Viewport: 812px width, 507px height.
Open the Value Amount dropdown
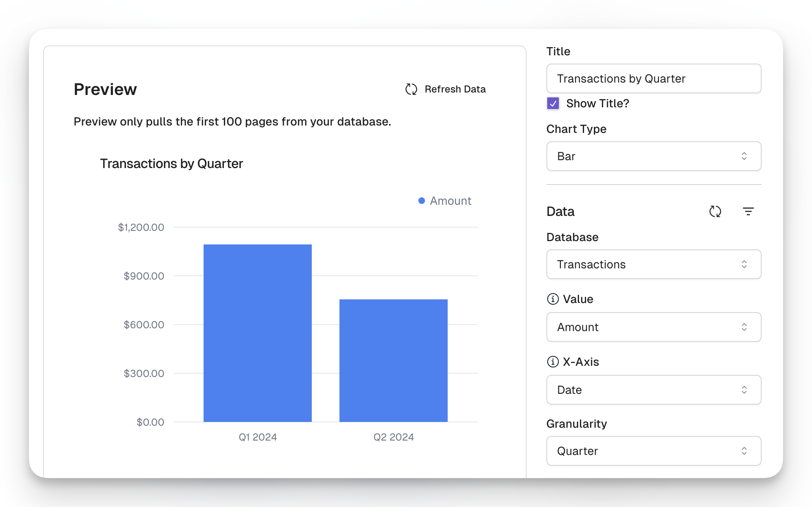coord(653,327)
